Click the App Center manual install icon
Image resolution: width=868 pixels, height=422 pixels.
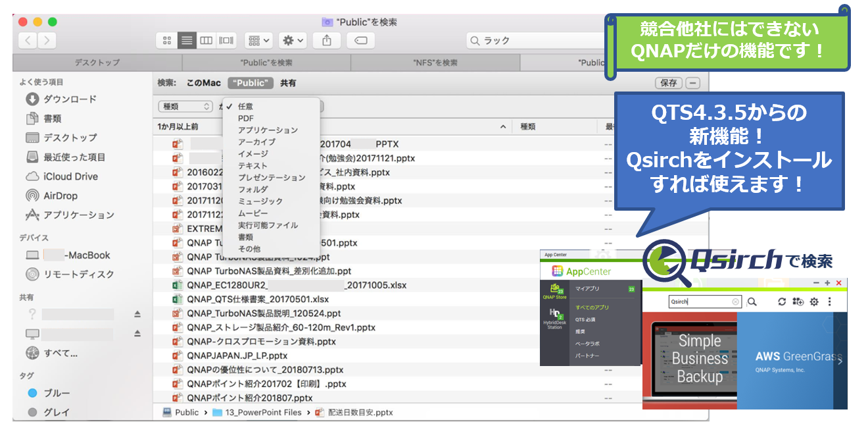click(798, 302)
